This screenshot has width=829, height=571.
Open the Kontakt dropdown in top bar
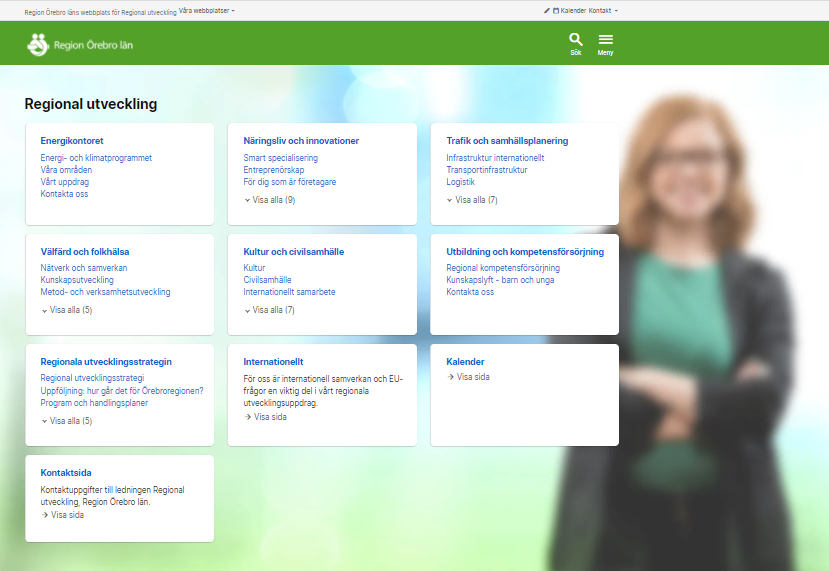pyautogui.click(x=603, y=11)
